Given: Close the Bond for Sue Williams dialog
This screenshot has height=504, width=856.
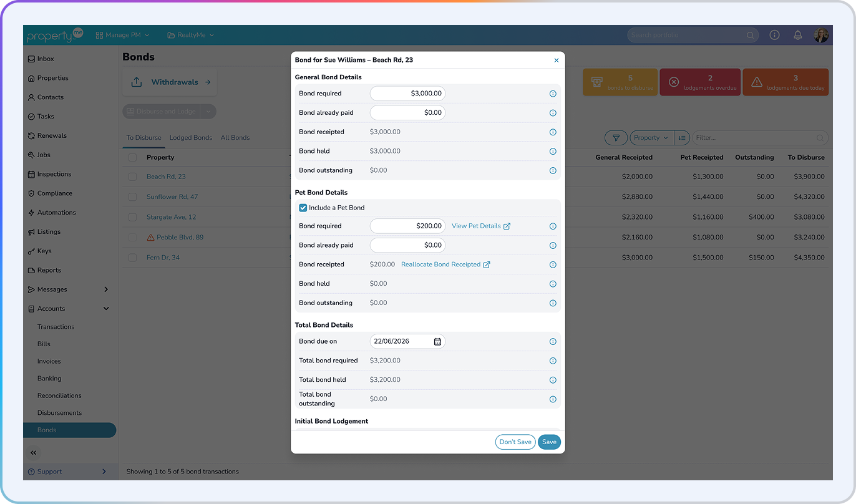Looking at the screenshot, I should pyautogui.click(x=557, y=61).
